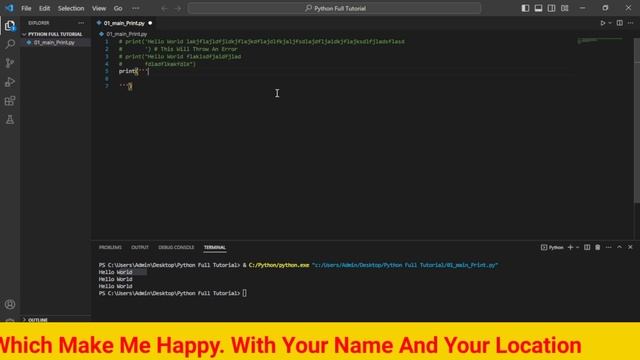The image size is (640, 360).
Task: Select 01_main_Print.py in the Explorer tree
Action: [54, 42]
